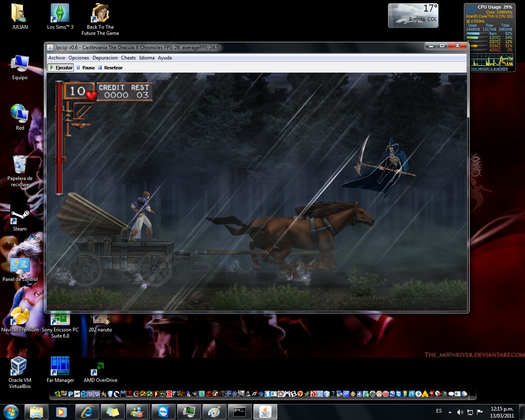This screenshot has height=420, width=525.
Task: Open Windows Live Messenger taskbar icon
Action: point(138,412)
